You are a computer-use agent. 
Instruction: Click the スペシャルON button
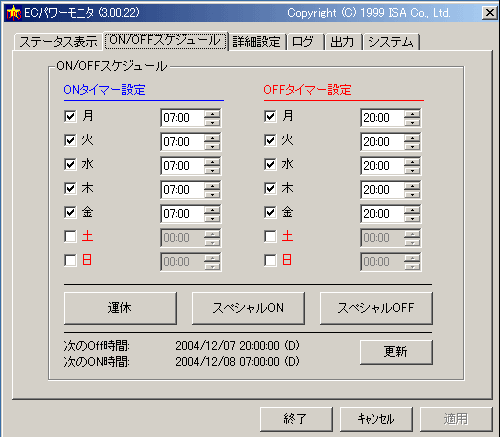pos(248,308)
